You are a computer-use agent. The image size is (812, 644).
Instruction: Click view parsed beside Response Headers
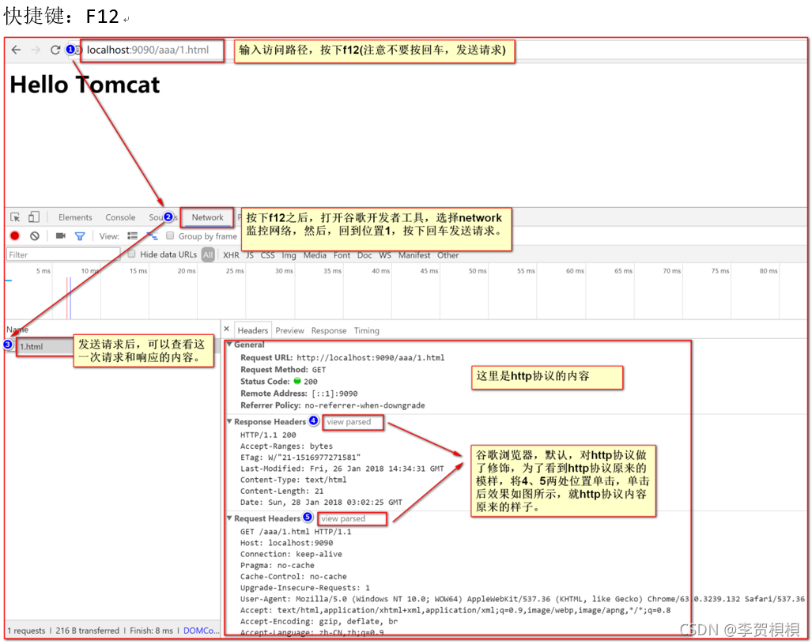coord(349,422)
